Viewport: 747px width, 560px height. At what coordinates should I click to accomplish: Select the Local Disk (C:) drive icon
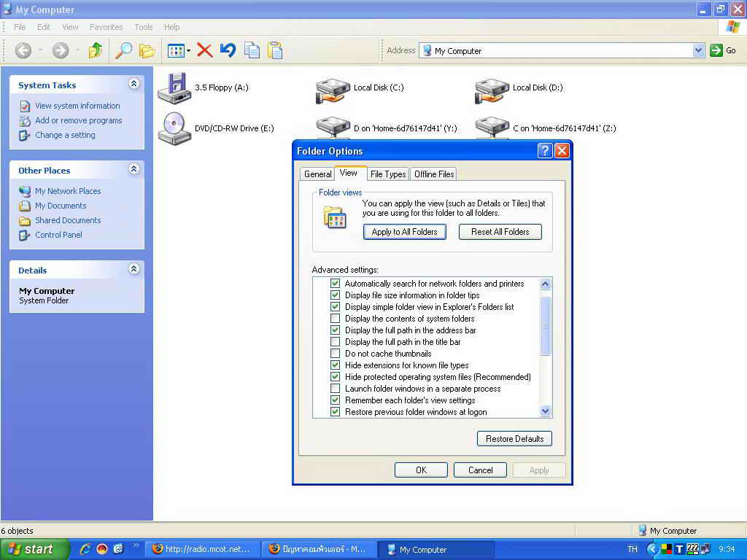pyautogui.click(x=333, y=90)
